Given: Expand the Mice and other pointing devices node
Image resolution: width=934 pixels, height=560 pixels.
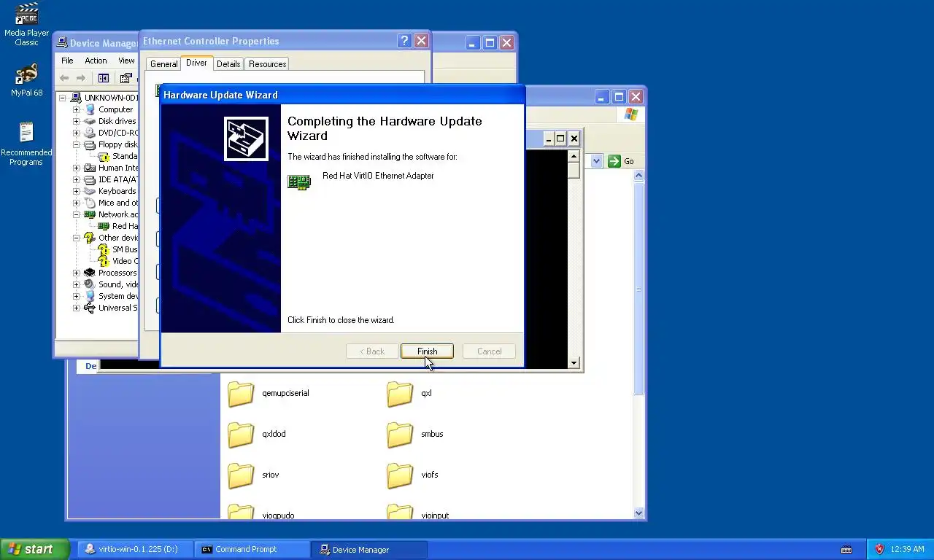Looking at the screenshot, I should [76, 203].
